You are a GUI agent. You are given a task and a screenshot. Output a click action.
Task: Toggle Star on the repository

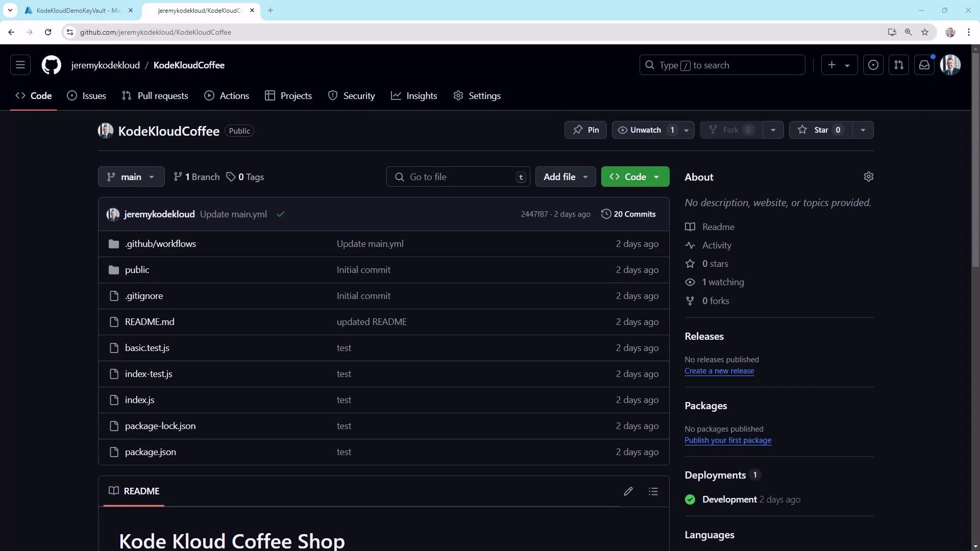click(x=820, y=130)
